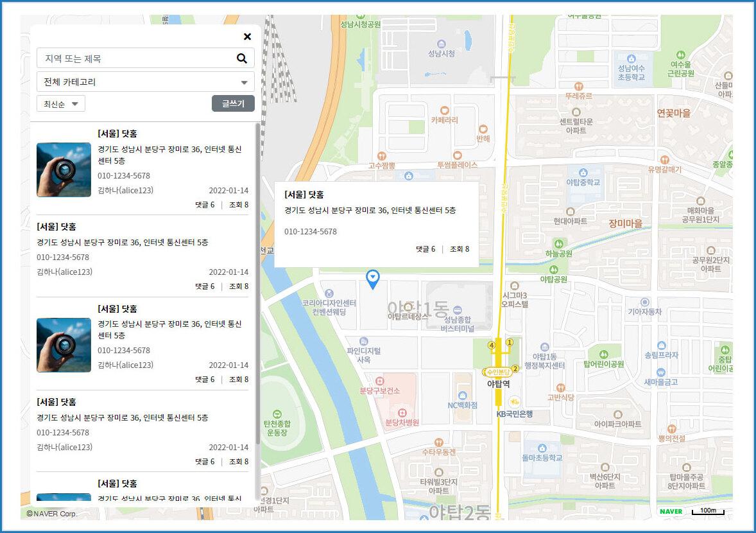
Task: Click exit number 2 marker at 야탑역
Action: coord(515,369)
